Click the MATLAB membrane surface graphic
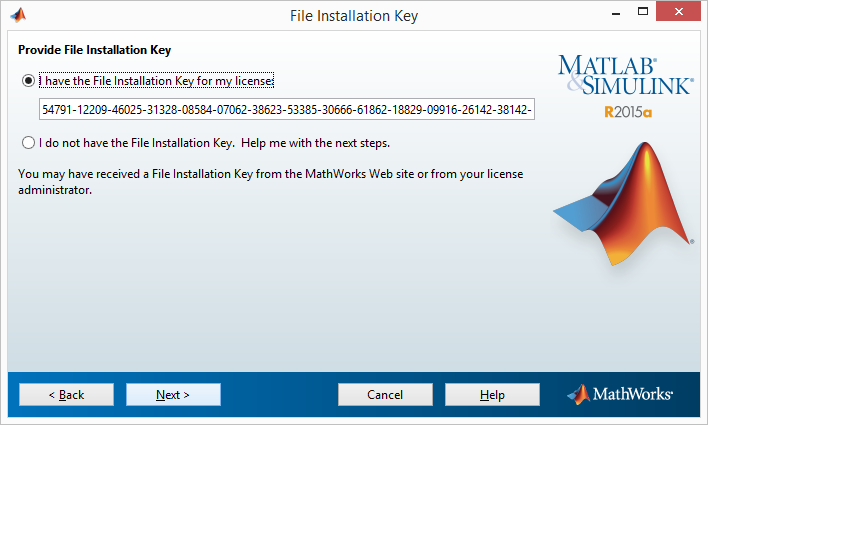This screenshot has width=864, height=540. coord(624,203)
